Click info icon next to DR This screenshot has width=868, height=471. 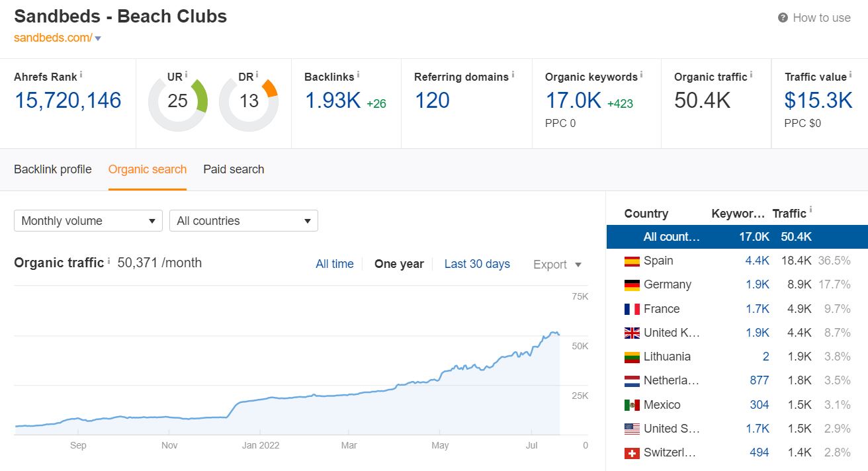257,75
